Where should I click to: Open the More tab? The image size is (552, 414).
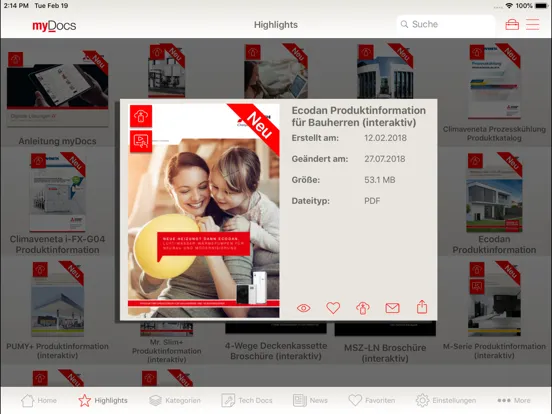pyautogui.click(x=514, y=400)
